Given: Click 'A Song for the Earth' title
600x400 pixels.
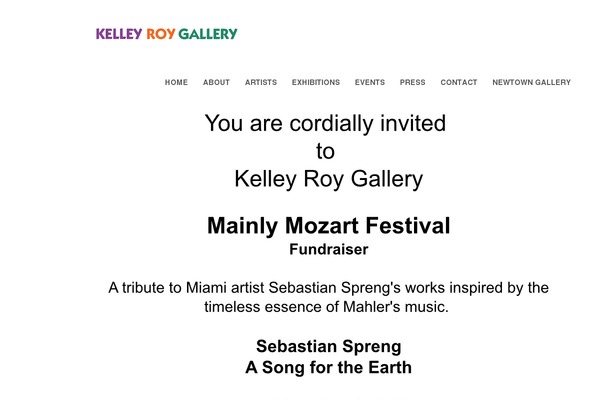Looking at the screenshot, I should click(329, 367).
